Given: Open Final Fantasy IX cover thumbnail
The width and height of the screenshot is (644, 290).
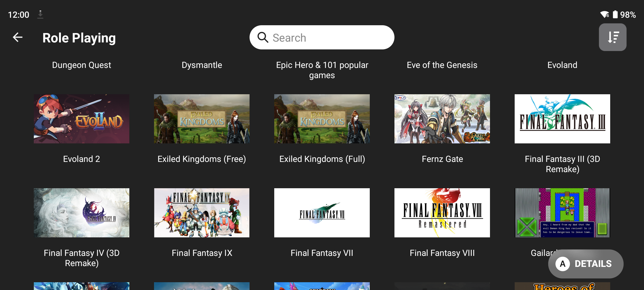Looking at the screenshot, I should coord(202,213).
